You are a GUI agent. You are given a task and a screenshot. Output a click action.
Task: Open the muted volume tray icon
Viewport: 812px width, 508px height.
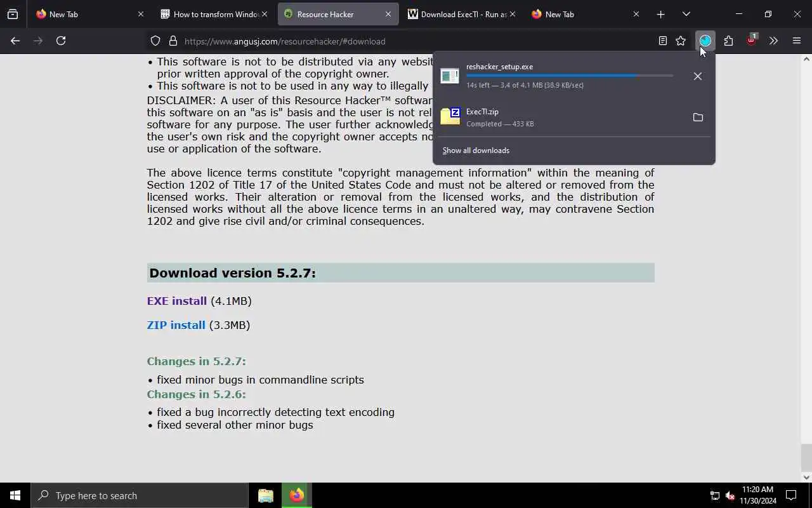[x=730, y=495]
